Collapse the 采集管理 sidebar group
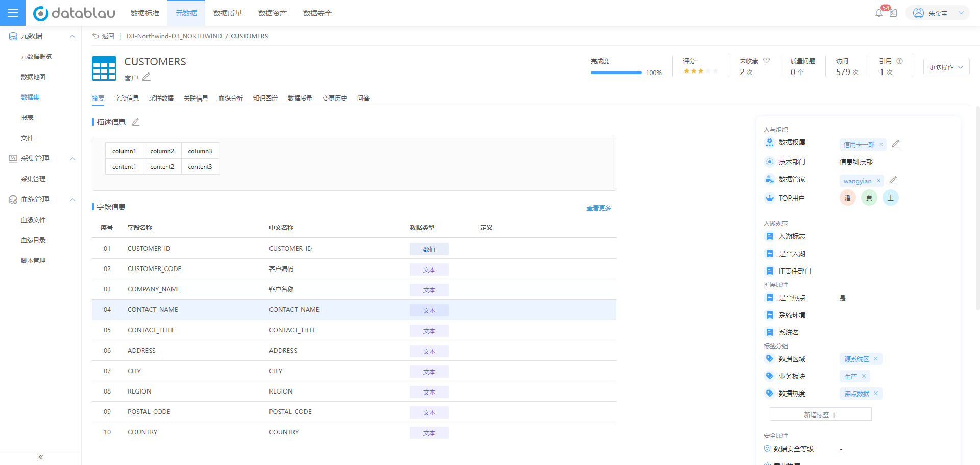 pyautogui.click(x=72, y=159)
